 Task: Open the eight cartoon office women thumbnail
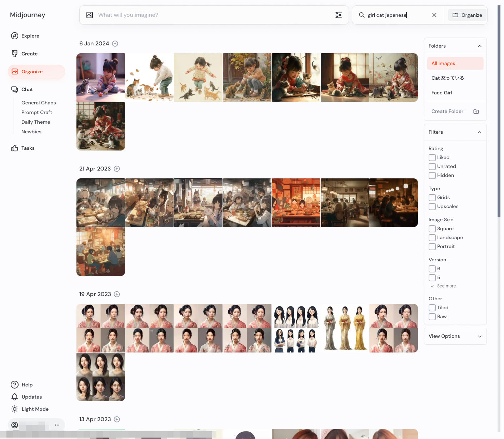(296, 328)
